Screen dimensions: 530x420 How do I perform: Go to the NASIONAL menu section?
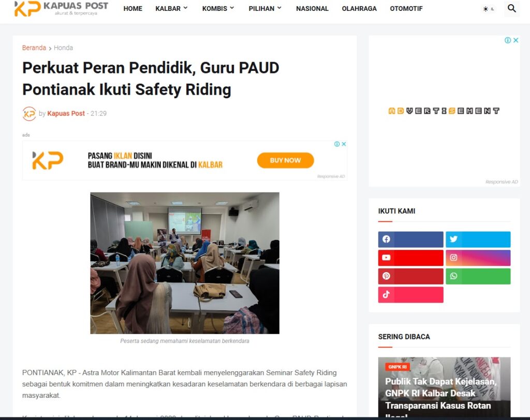(312, 8)
